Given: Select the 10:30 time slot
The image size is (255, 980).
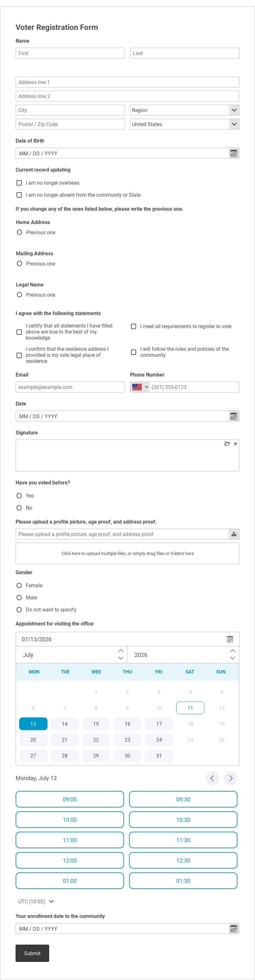Looking at the screenshot, I should 183,820.
